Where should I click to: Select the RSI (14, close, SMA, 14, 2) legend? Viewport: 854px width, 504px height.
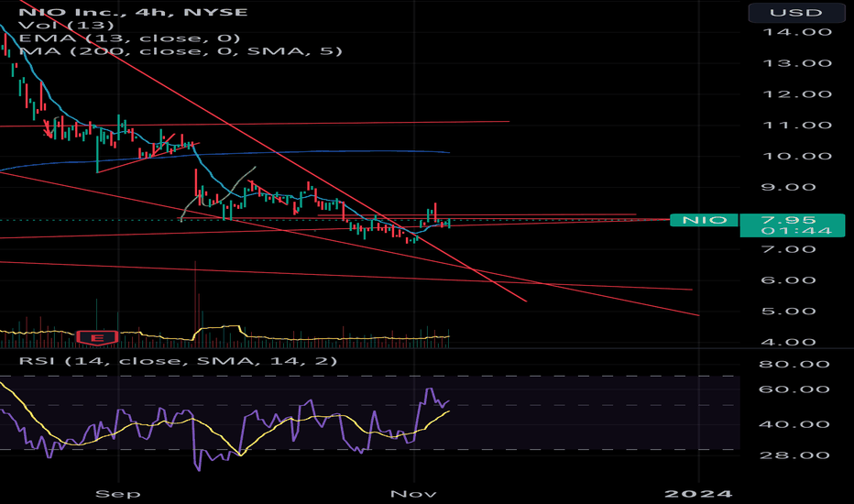coord(178,361)
